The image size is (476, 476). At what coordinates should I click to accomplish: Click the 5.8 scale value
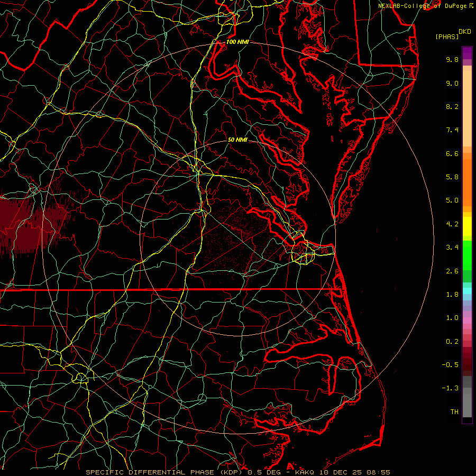click(x=452, y=177)
